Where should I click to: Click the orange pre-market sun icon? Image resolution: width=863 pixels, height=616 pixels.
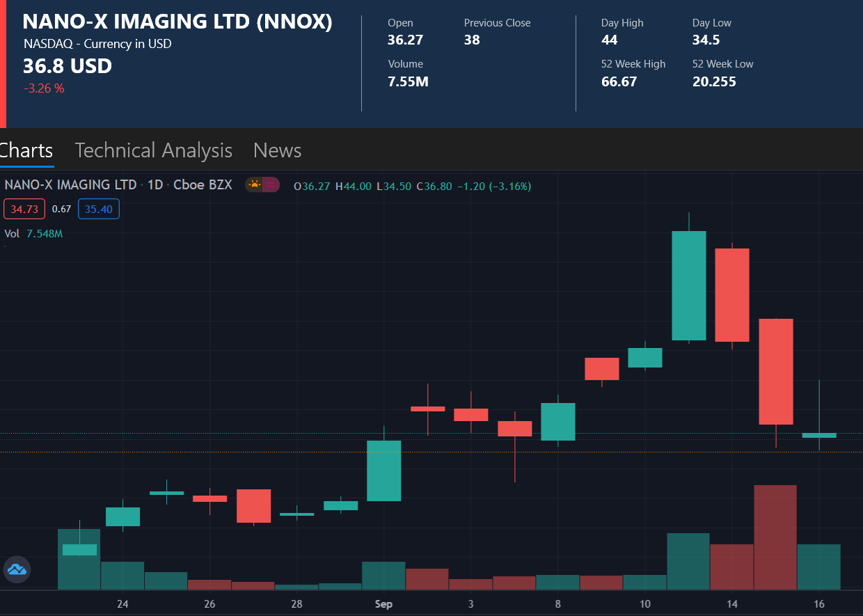pos(254,185)
